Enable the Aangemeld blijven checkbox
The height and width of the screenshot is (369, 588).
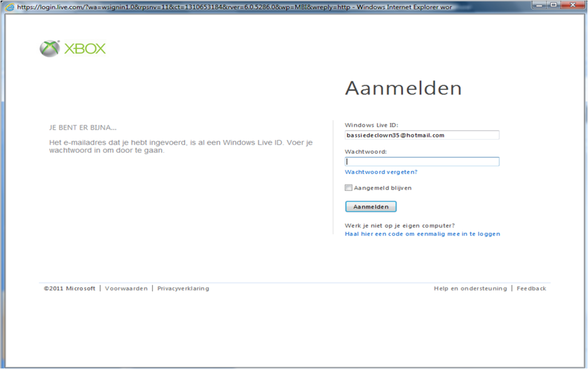point(348,187)
